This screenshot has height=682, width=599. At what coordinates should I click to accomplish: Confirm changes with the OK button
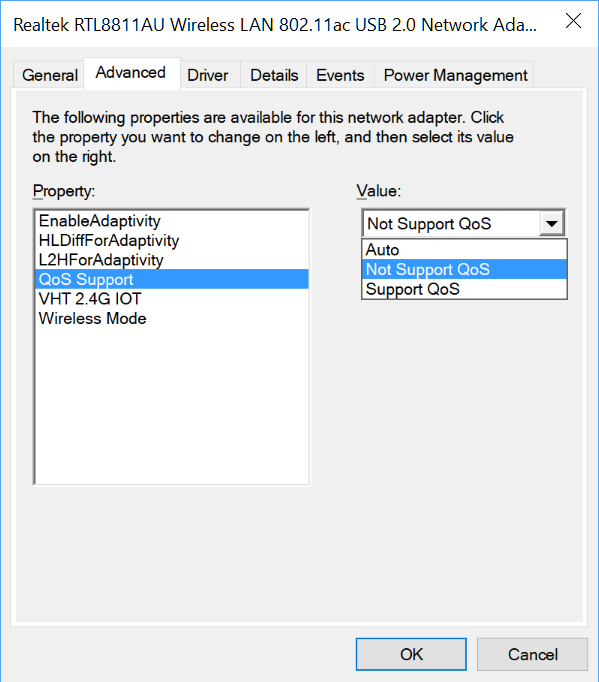pos(411,654)
